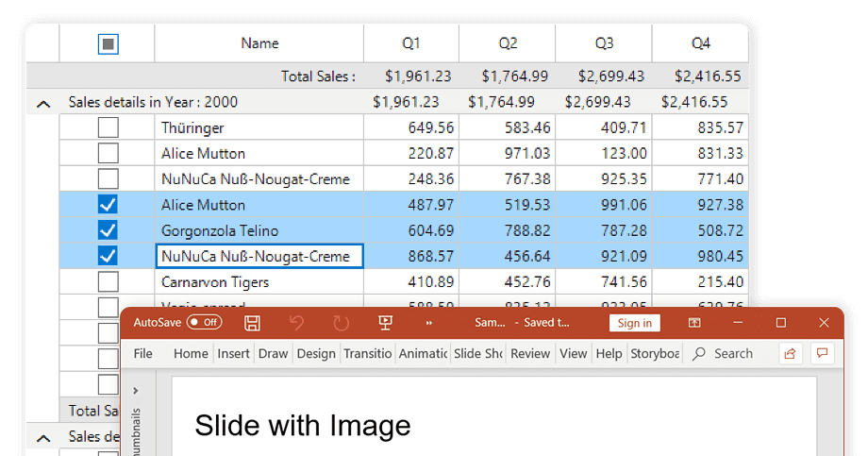868x456 pixels.
Task: Toggle the header select-all checkbox
Action: pyautogui.click(x=108, y=43)
